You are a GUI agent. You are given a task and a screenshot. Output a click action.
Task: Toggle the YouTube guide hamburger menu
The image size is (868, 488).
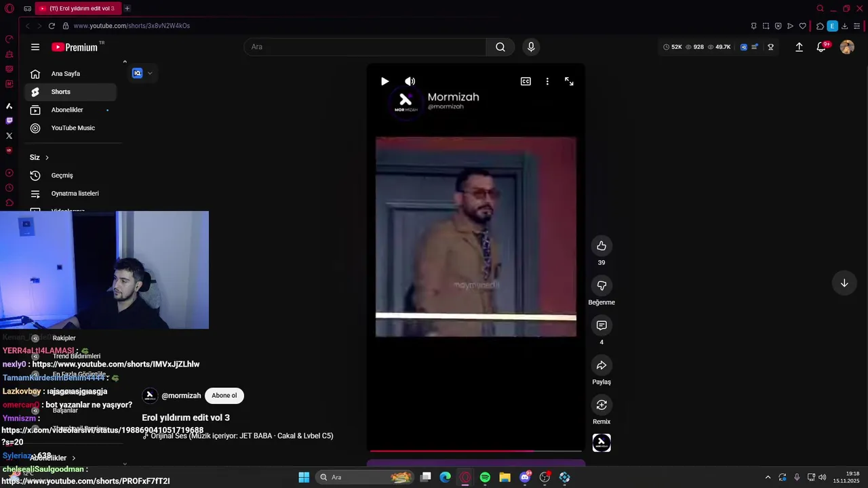coord(35,47)
